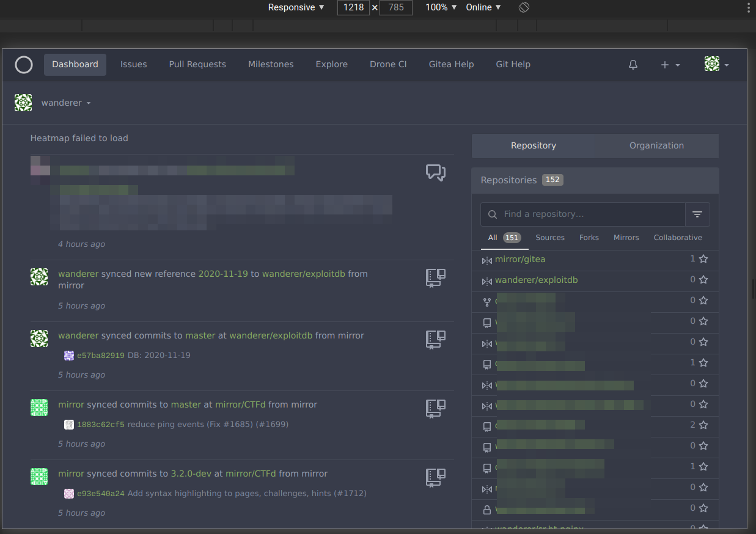The height and width of the screenshot is (534, 756).
Task: Click mirror avatar beside 3.2.0-dev activity
Action: coord(39,477)
